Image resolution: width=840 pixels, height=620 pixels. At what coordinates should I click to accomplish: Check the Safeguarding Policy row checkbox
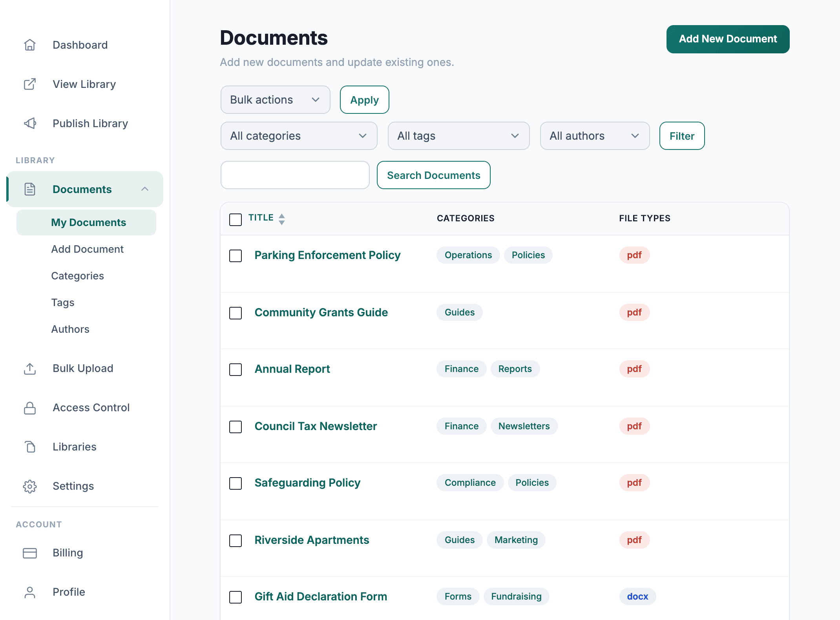coord(236,483)
